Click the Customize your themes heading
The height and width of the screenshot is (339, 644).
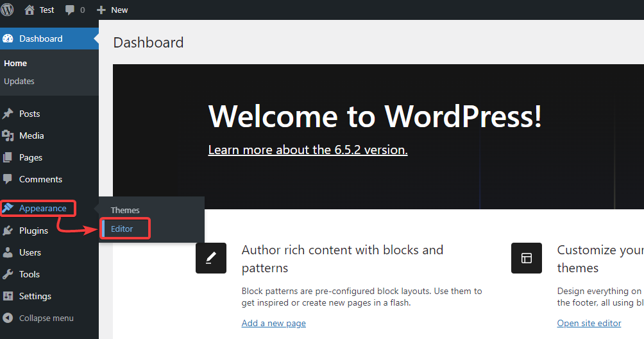coord(600,259)
